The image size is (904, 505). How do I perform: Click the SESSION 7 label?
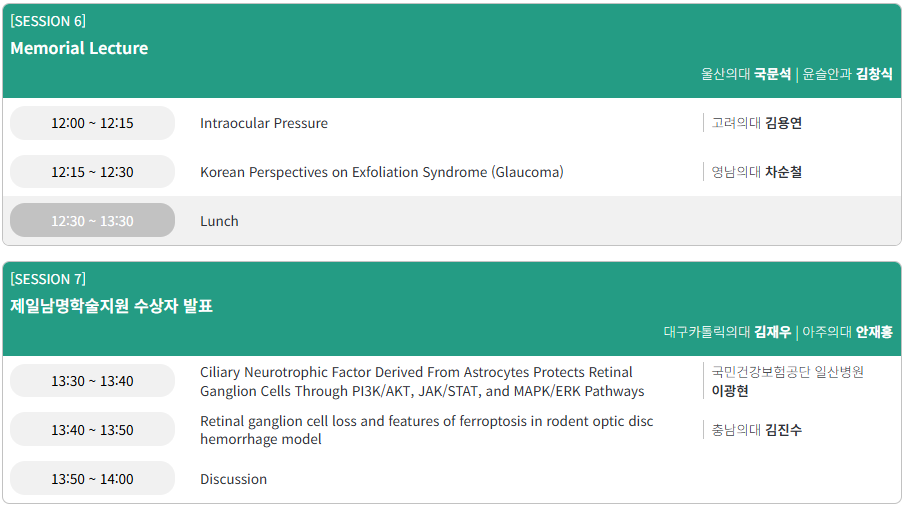pos(48,279)
